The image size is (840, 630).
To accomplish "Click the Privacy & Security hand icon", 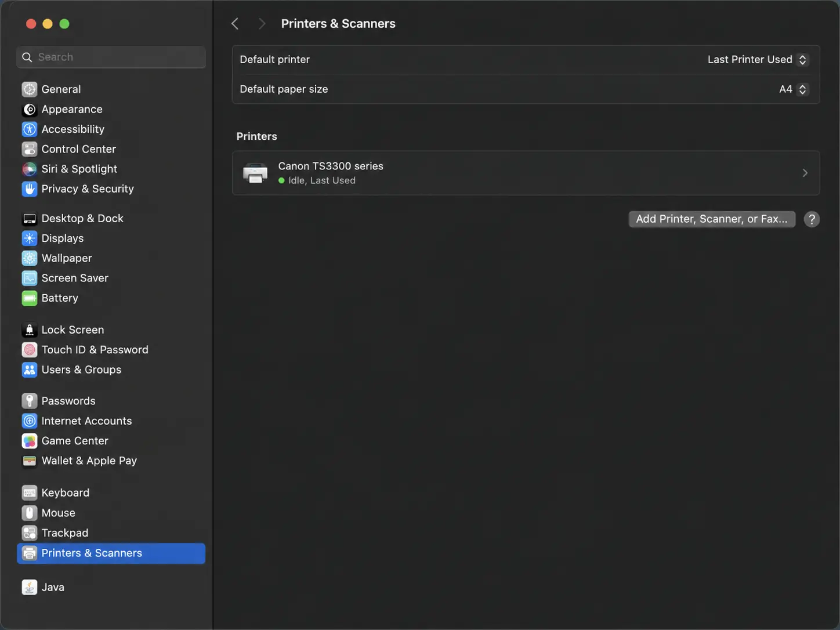I will (30, 189).
